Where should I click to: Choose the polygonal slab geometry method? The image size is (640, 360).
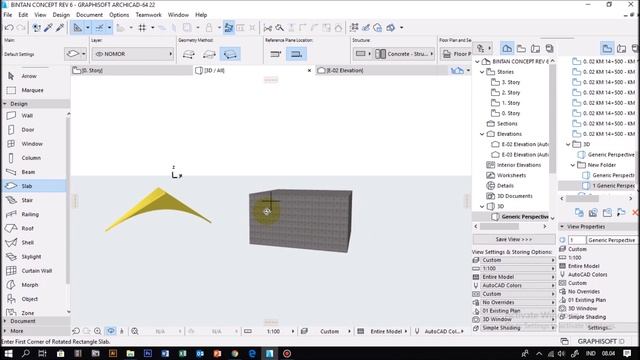(x=189, y=54)
